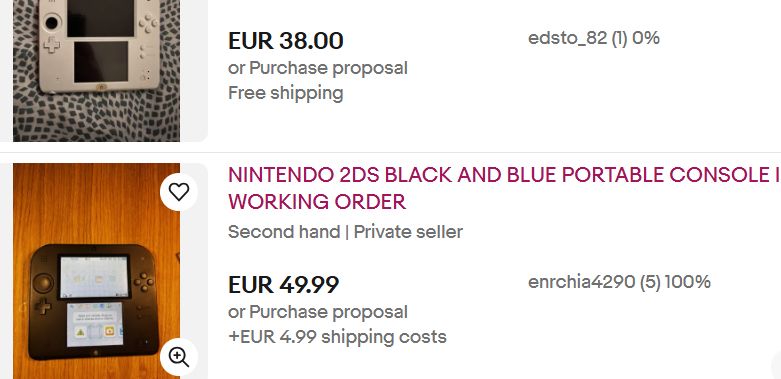Screen dimensions: 781x379
Task: View seller edsto_82 profile
Action: (x=567, y=38)
